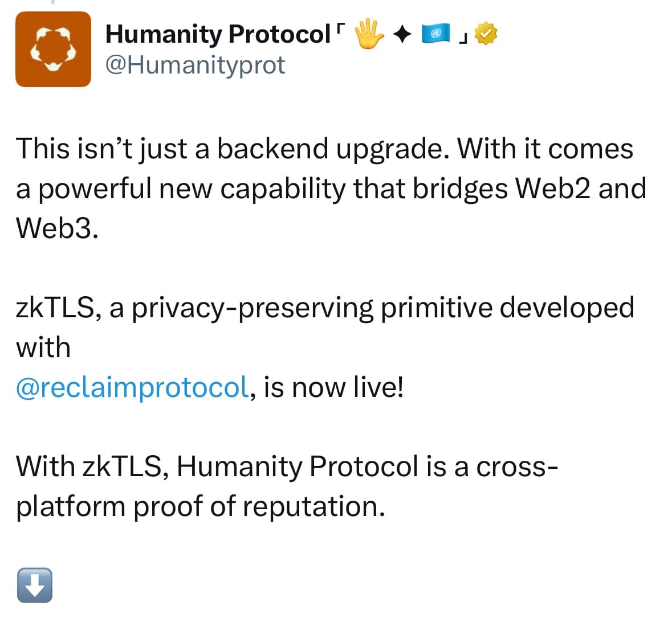The width and height of the screenshot is (672, 626).
Task: Click the raised hand emoji in display name
Action: click(x=369, y=34)
